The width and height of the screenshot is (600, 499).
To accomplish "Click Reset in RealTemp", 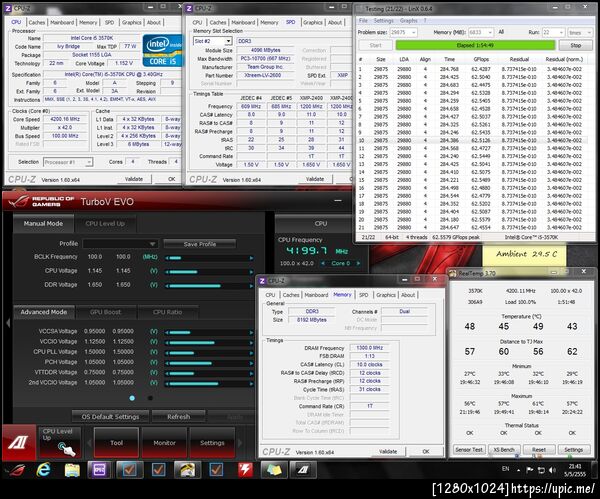I will [x=538, y=450].
